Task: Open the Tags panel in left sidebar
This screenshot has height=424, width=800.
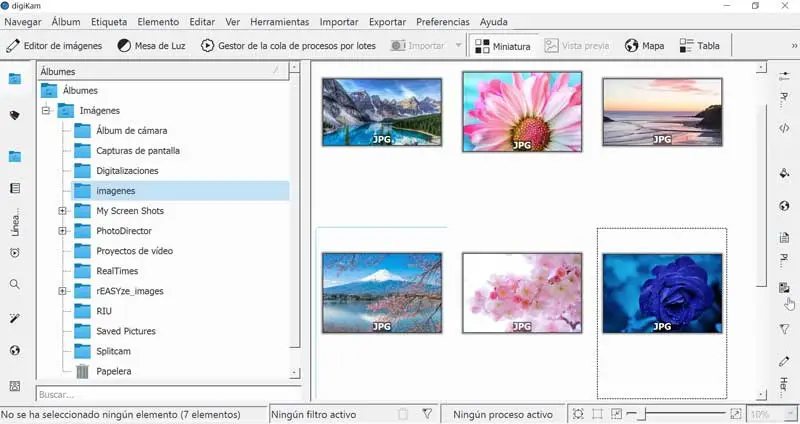Action: tap(15, 116)
